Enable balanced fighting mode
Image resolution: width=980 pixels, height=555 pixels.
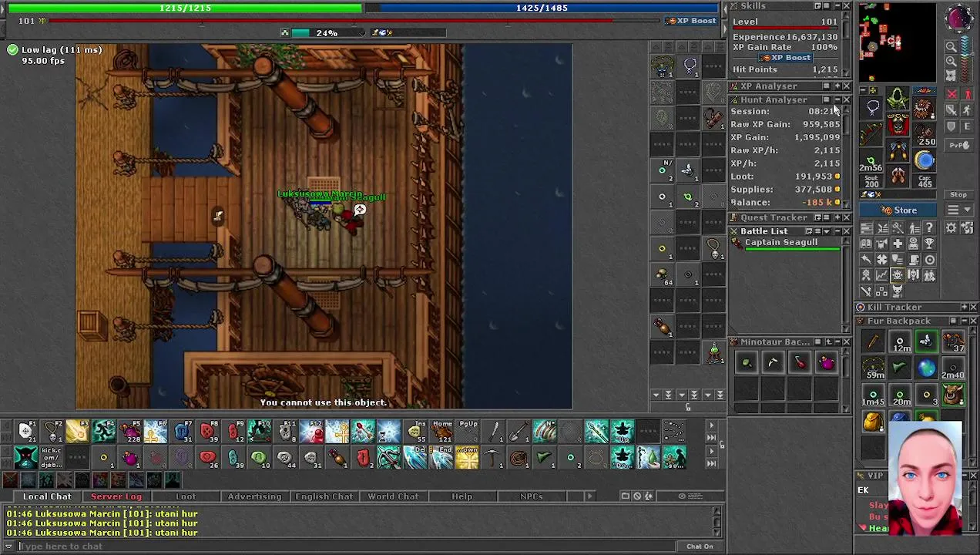click(x=951, y=110)
